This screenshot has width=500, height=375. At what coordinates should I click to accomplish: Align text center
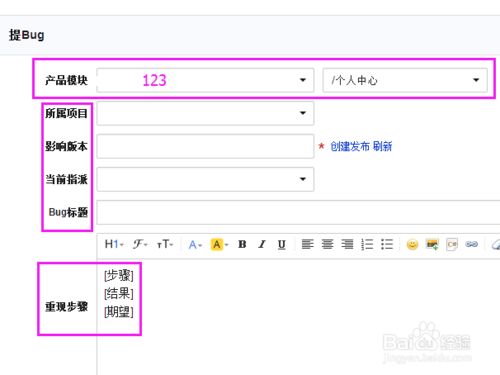(x=327, y=244)
